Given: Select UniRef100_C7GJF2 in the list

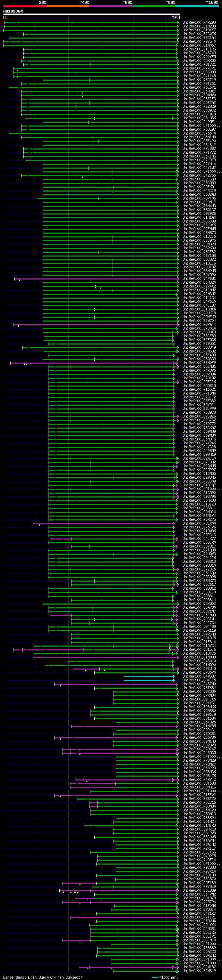Looking at the screenshot, I should (199, 397).
